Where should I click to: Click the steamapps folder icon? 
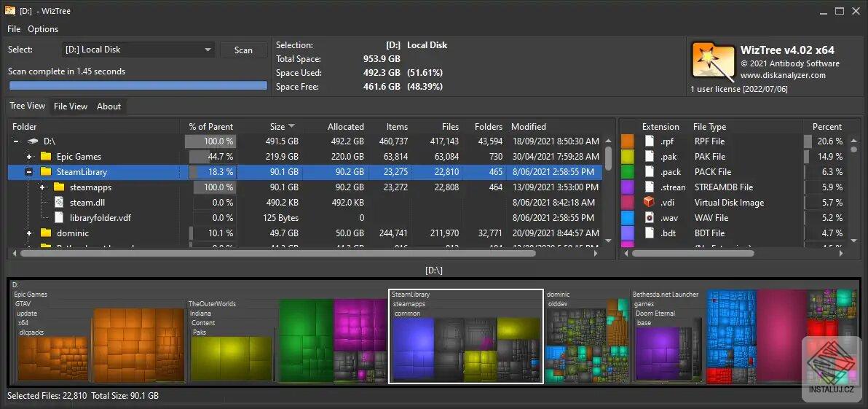(59, 187)
